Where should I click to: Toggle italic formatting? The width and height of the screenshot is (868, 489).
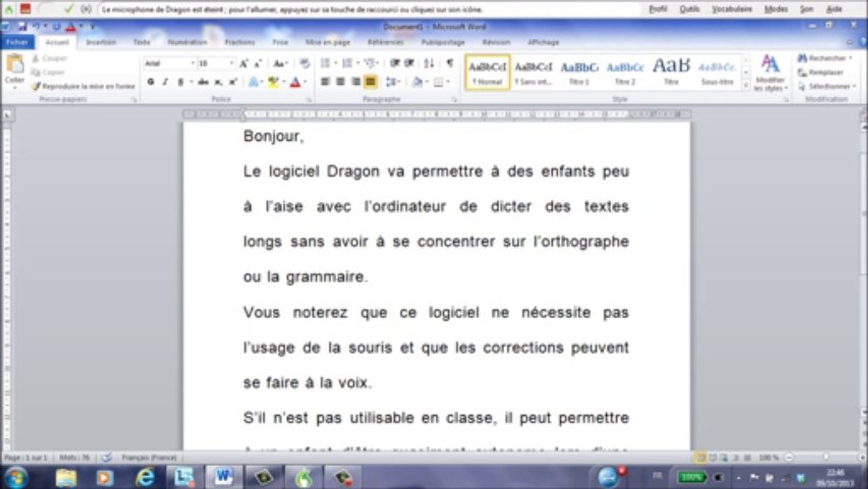click(x=166, y=82)
